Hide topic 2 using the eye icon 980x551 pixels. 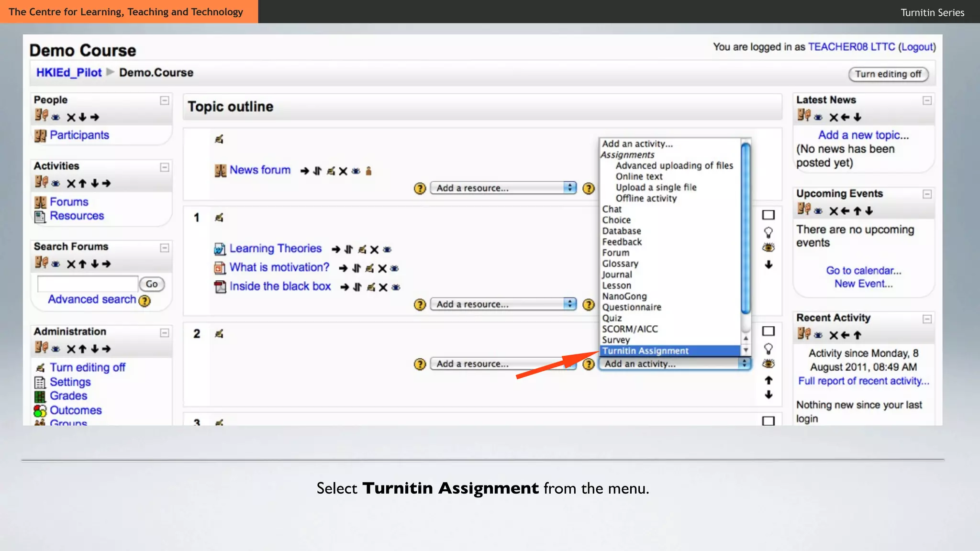(768, 364)
